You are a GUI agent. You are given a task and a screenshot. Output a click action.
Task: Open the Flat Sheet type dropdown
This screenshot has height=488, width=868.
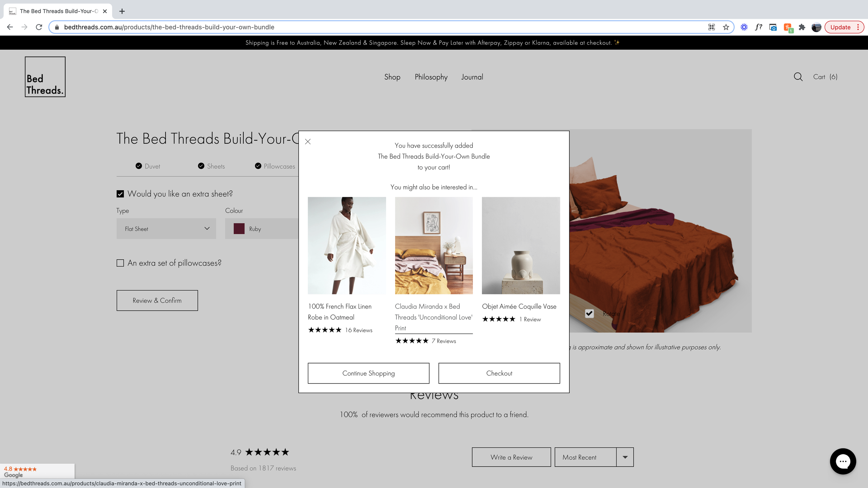(166, 229)
